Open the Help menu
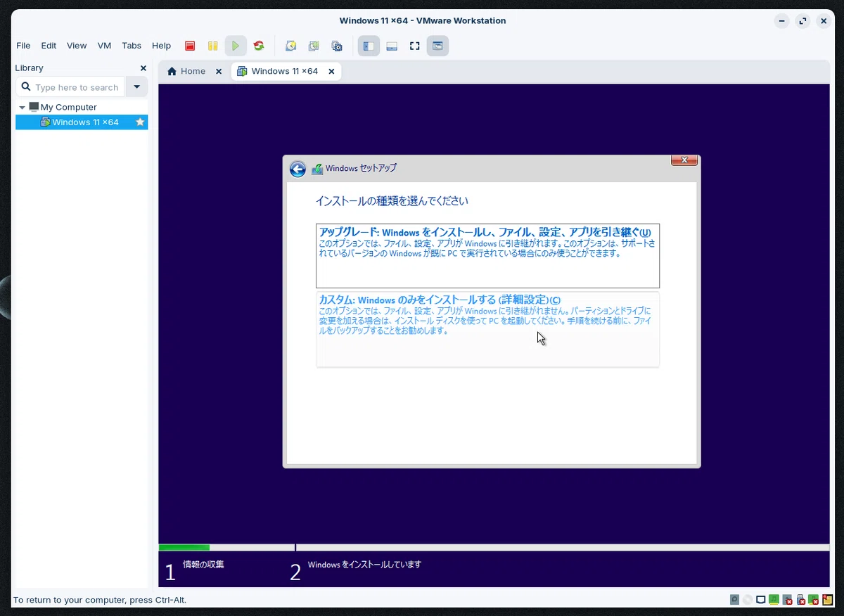Image resolution: width=844 pixels, height=616 pixels. pyautogui.click(x=161, y=46)
